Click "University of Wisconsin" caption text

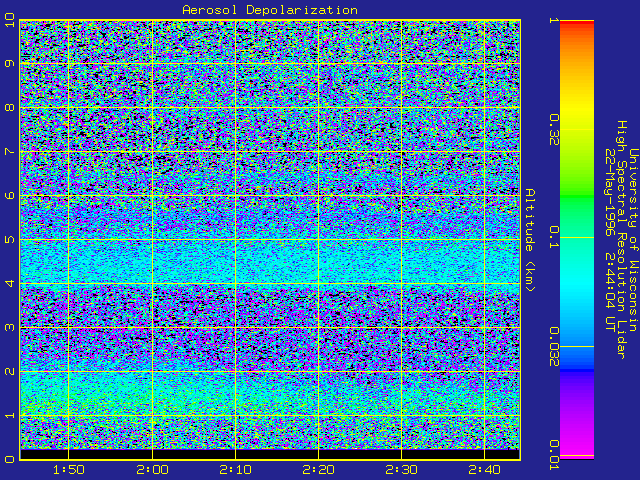633,240
